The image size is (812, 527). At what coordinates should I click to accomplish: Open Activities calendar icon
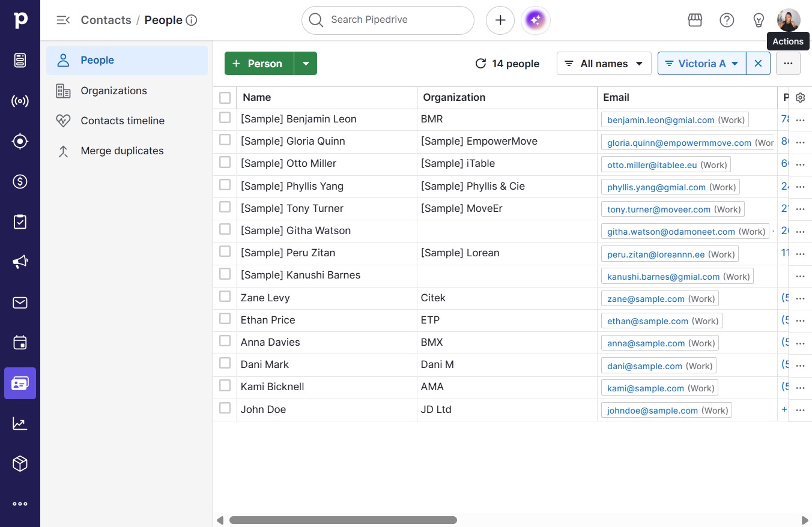pyautogui.click(x=20, y=343)
